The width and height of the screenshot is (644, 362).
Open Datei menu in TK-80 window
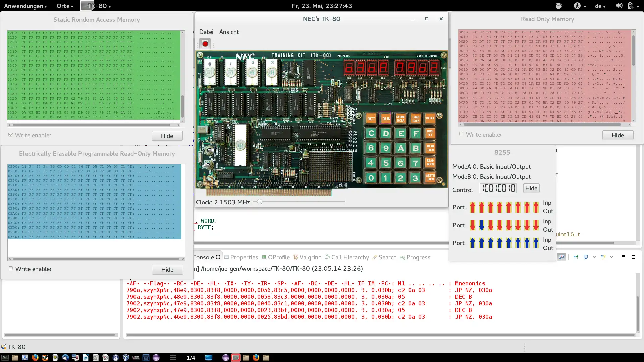(206, 32)
